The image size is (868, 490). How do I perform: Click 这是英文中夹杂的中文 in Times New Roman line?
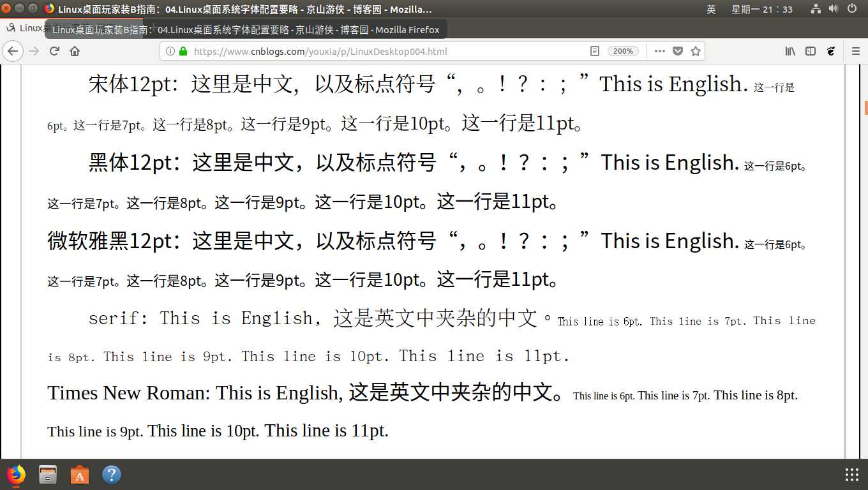coord(451,392)
